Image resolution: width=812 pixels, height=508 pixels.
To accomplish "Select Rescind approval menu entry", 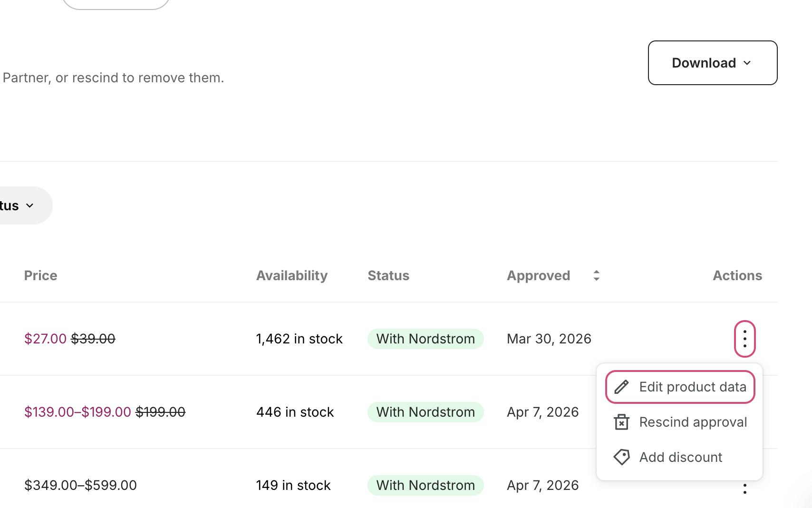I will click(680, 422).
